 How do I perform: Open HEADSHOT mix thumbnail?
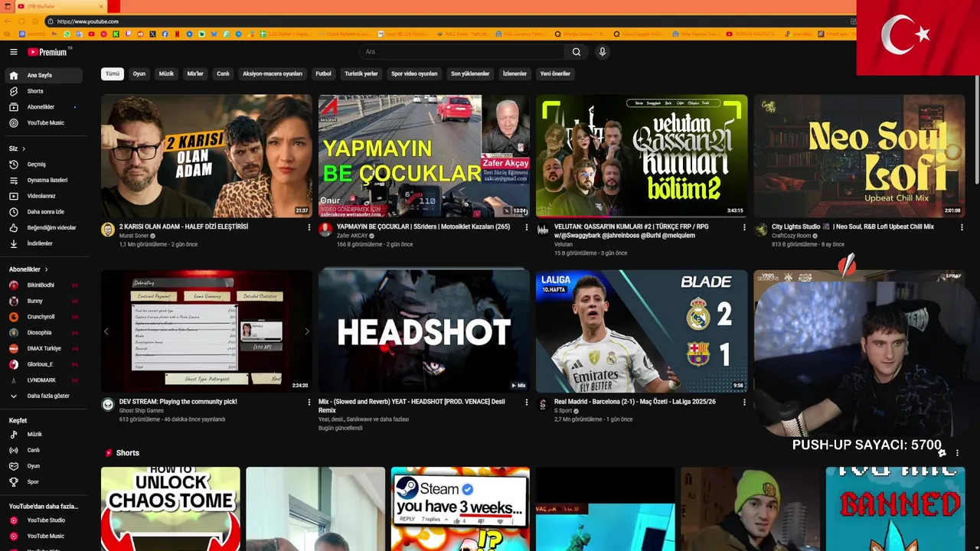point(424,331)
